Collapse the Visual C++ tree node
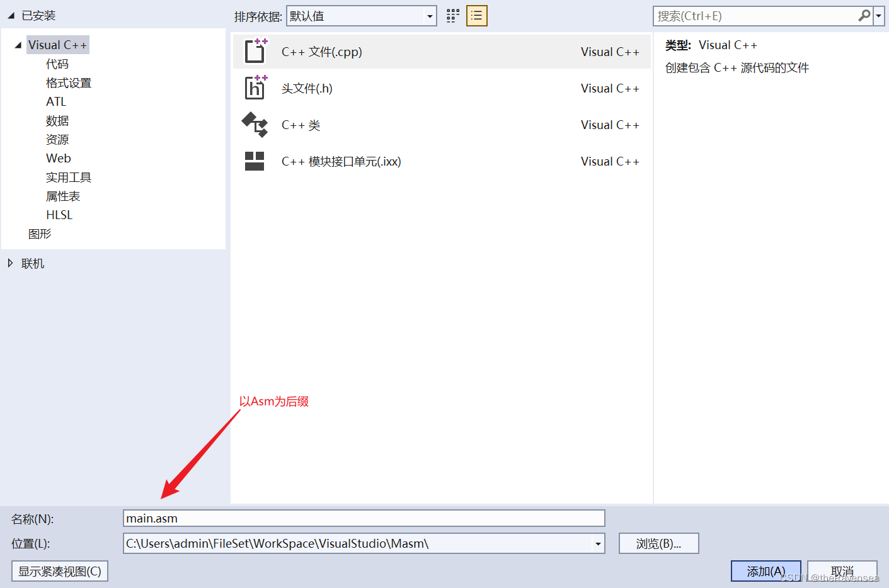 20,45
